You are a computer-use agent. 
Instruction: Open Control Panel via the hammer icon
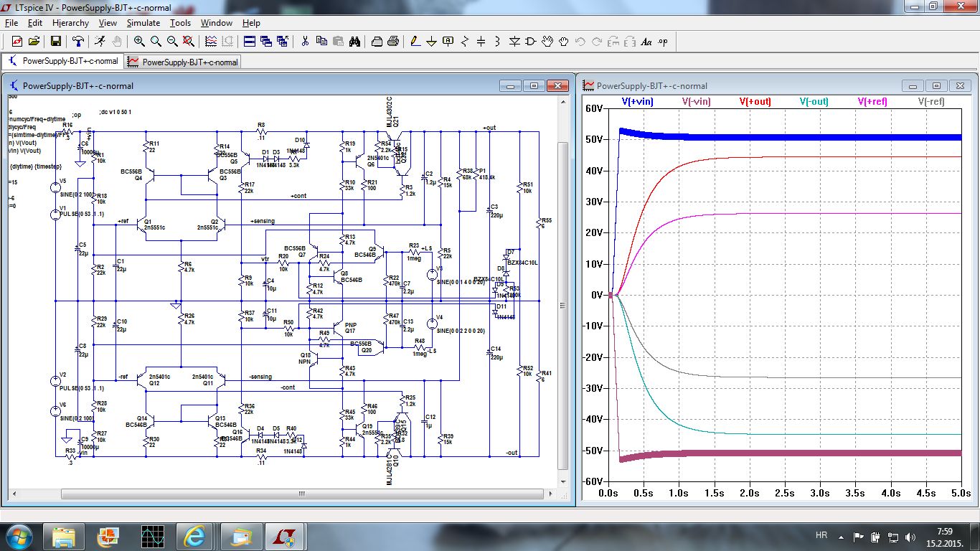[x=78, y=42]
